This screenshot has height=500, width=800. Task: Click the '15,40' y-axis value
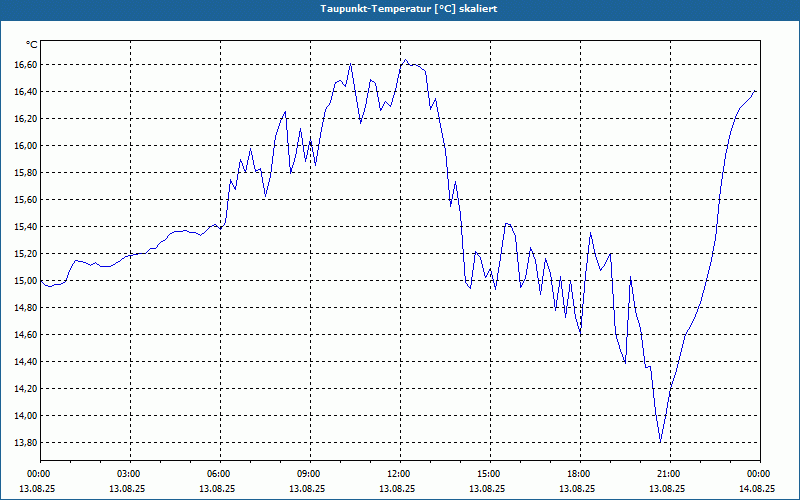27,227
